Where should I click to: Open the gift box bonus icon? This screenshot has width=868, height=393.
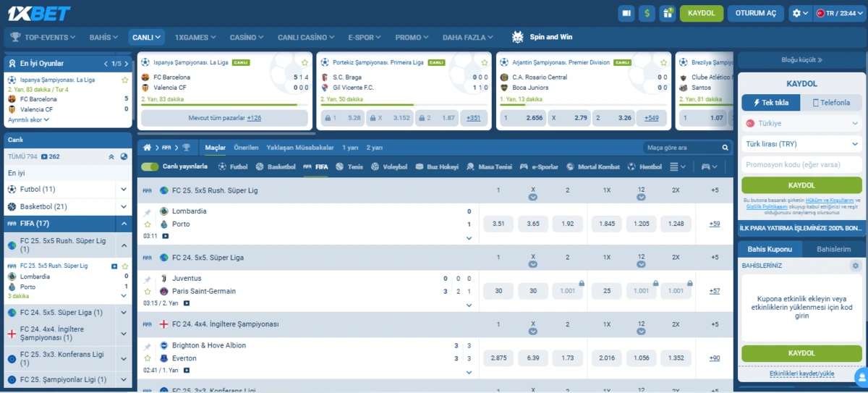[667, 13]
